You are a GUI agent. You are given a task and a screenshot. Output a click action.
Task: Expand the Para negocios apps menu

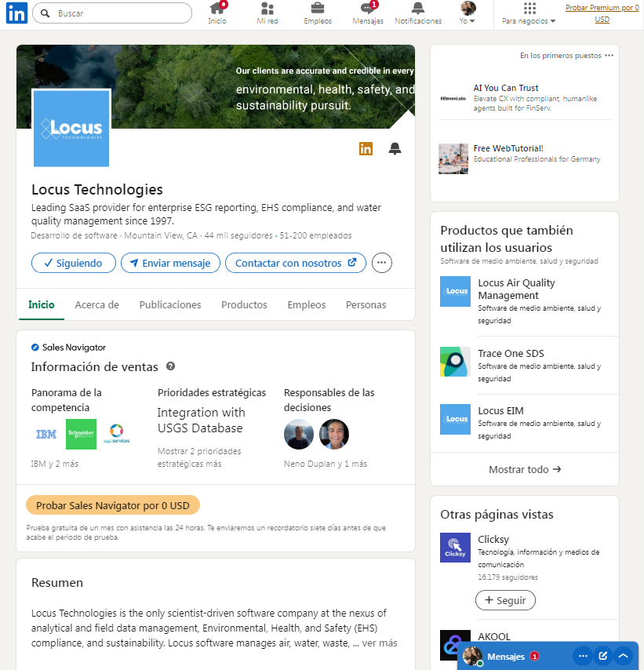[x=529, y=13]
